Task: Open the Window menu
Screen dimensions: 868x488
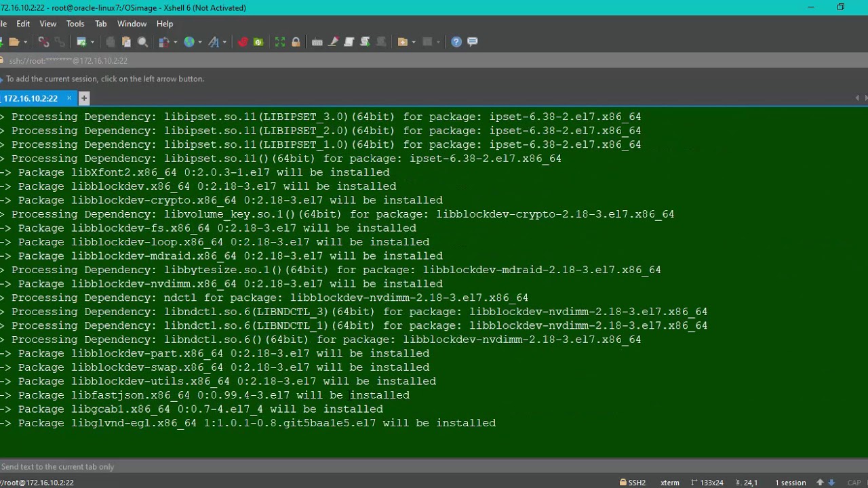Action: [x=132, y=24]
